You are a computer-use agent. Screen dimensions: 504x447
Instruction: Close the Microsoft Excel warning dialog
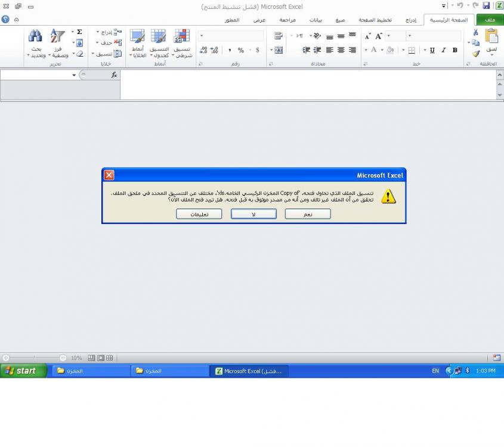(x=109, y=175)
